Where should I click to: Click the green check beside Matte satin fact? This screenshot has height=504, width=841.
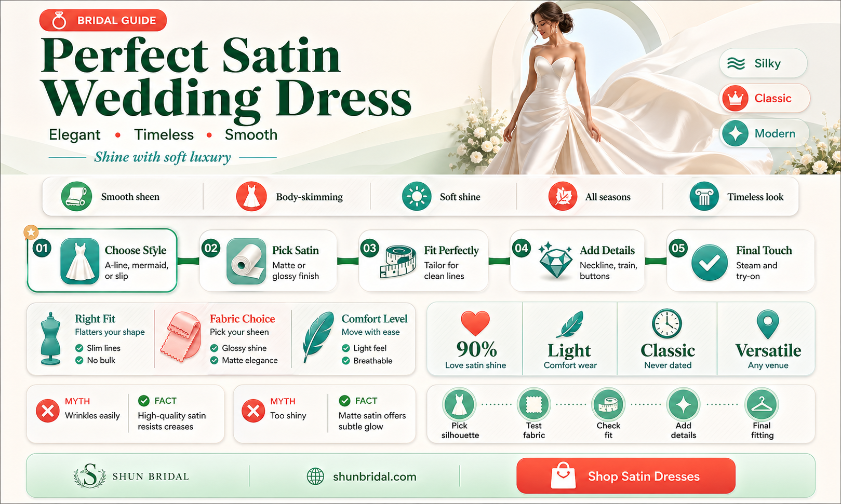point(344,401)
